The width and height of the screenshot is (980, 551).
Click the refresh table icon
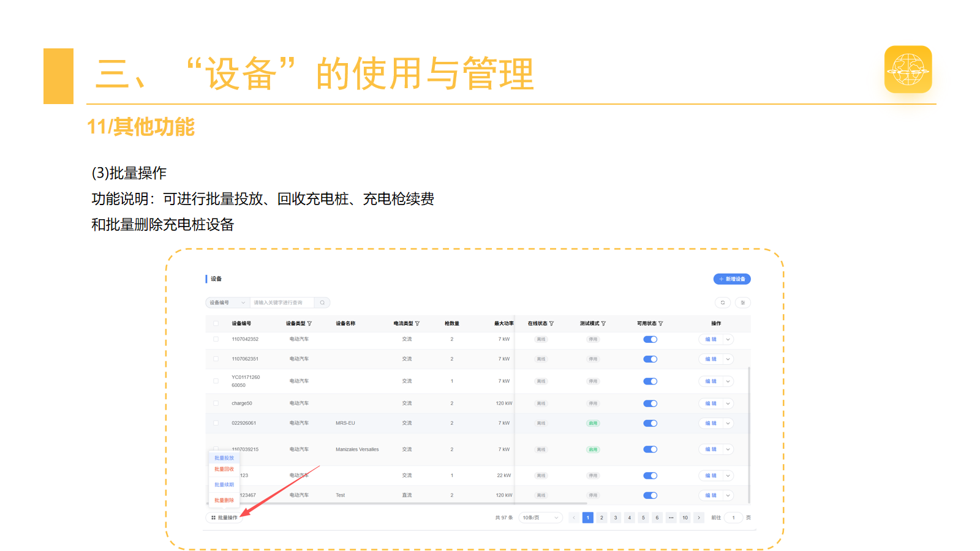723,302
